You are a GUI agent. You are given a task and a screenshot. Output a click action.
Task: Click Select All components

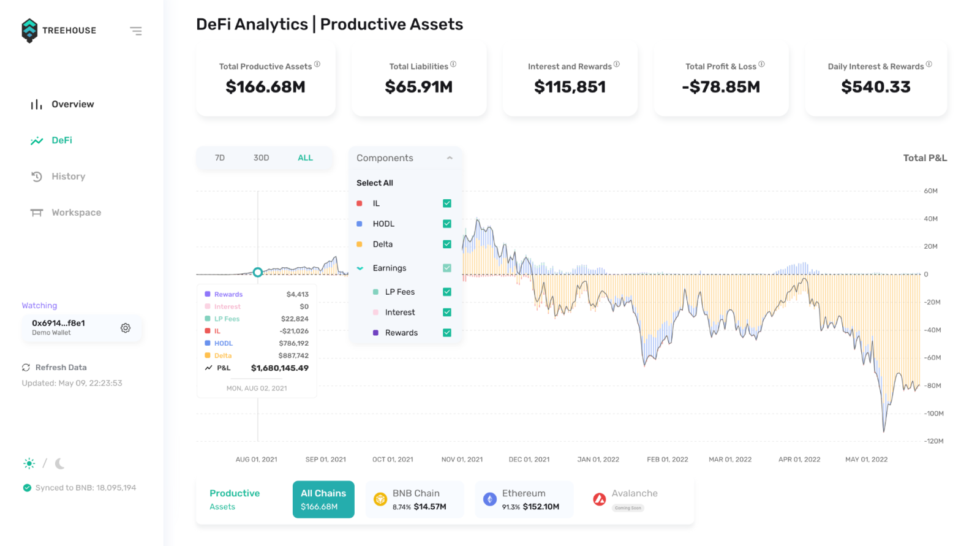pyautogui.click(x=375, y=183)
